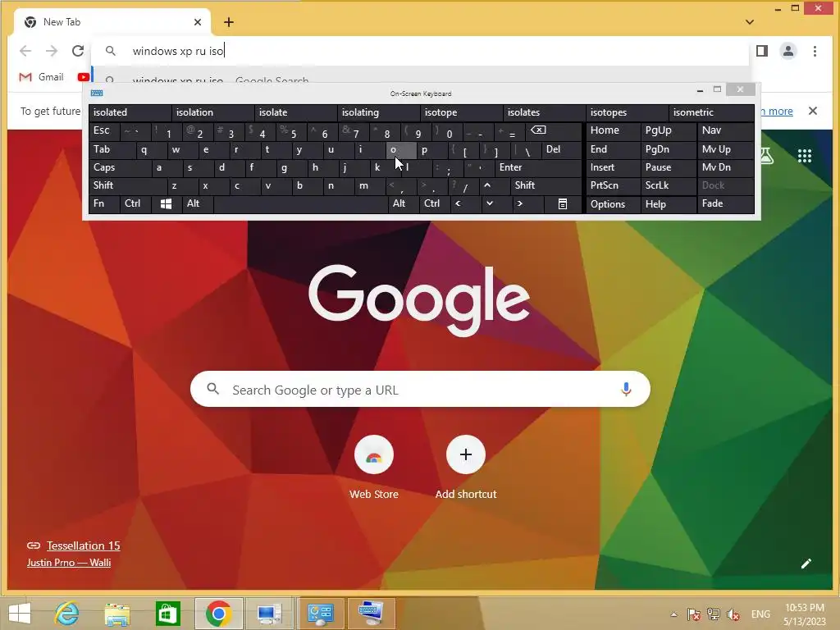Open File Explorer from taskbar
Screen dimensions: 840x630
point(117,614)
